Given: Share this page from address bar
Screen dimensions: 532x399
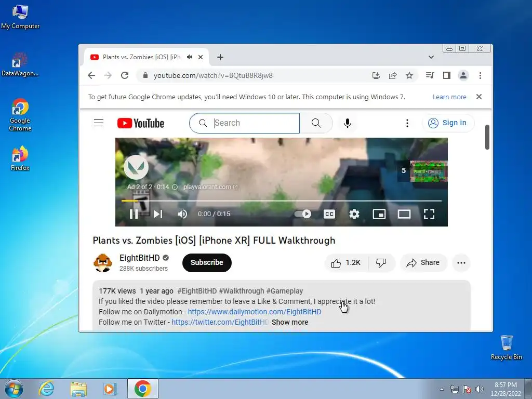Looking at the screenshot, I should click(x=393, y=75).
